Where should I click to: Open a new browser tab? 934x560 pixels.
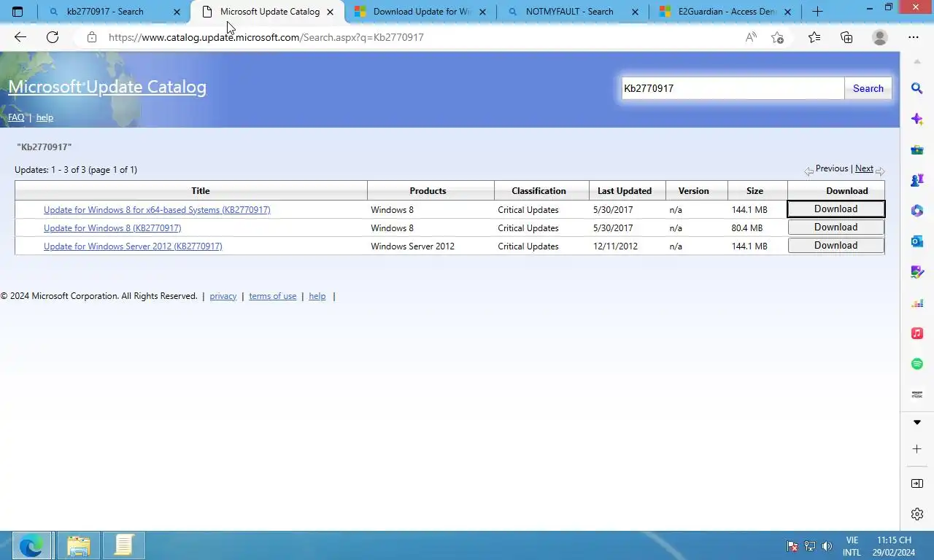(817, 12)
